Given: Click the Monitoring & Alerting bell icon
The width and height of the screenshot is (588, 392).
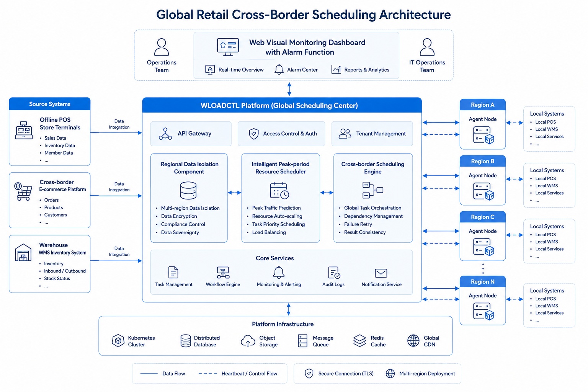Looking at the screenshot, I should 279,272.
